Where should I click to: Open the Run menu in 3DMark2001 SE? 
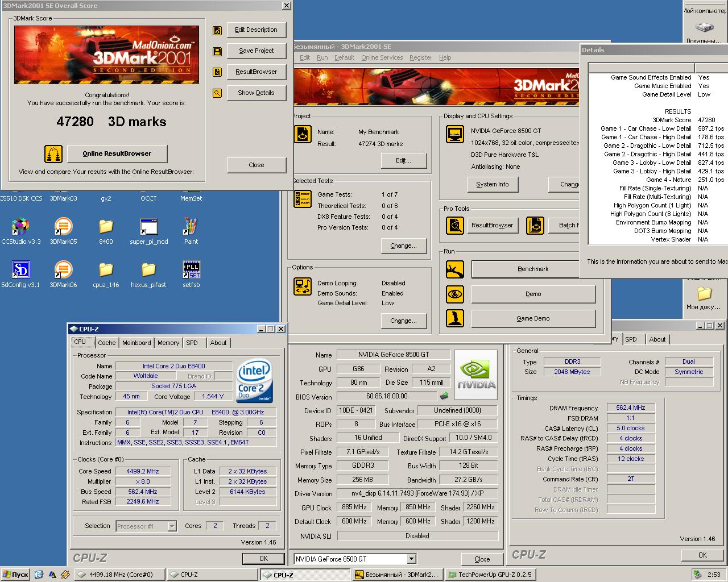pos(322,57)
